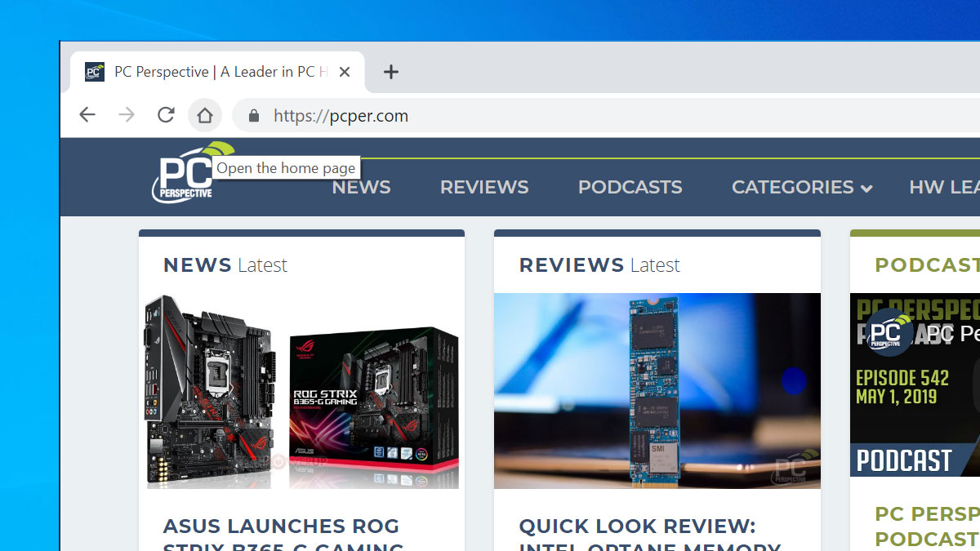Open the Intel Optane SSD review thumbnail

(x=657, y=391)
